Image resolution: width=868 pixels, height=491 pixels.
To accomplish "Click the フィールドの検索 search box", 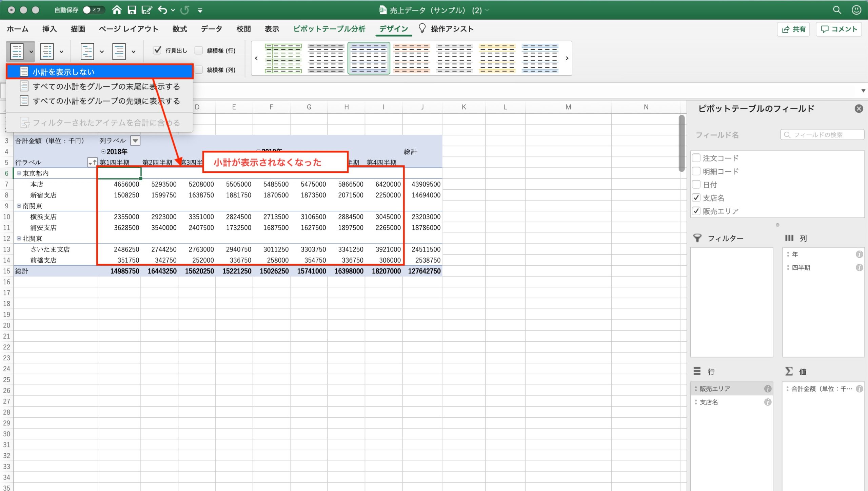I will tap(822, 135).
